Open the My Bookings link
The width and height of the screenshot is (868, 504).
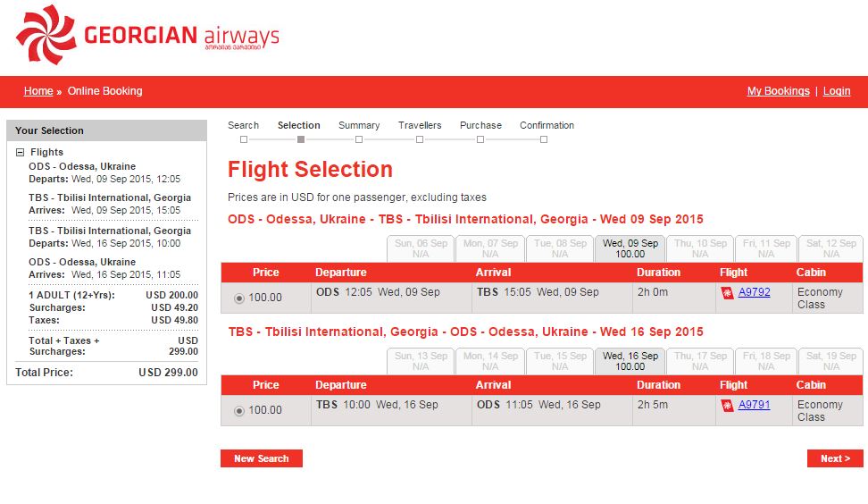pyautogui.click(x=778, y=91)
